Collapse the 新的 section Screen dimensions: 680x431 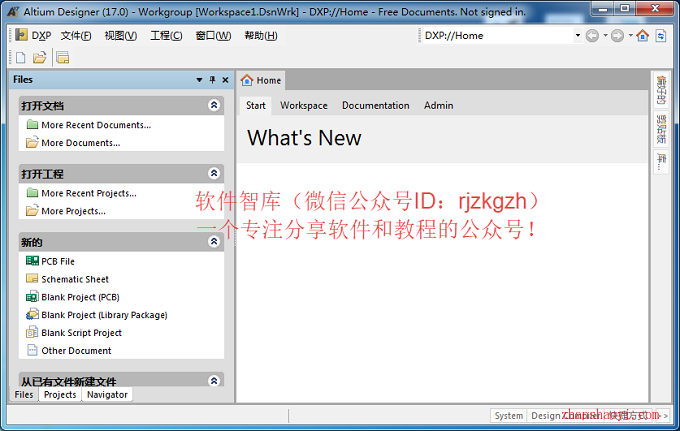tap(214, 242)
